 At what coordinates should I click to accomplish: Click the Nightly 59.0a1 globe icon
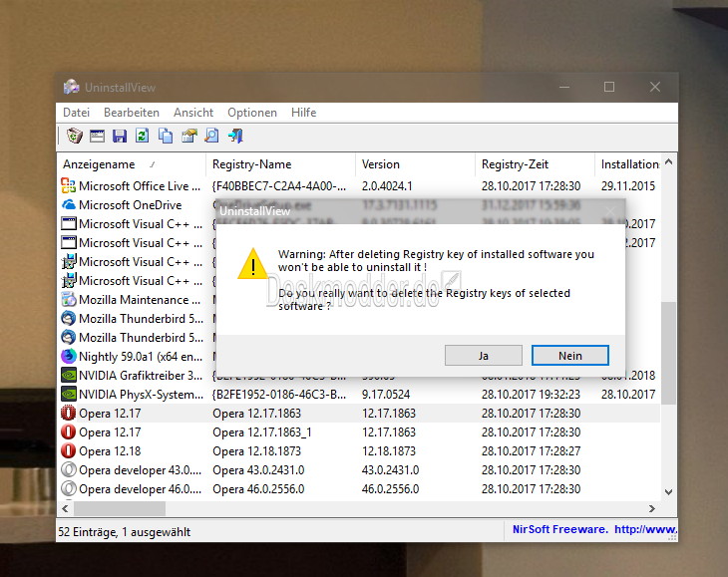(x=68, y=356)
